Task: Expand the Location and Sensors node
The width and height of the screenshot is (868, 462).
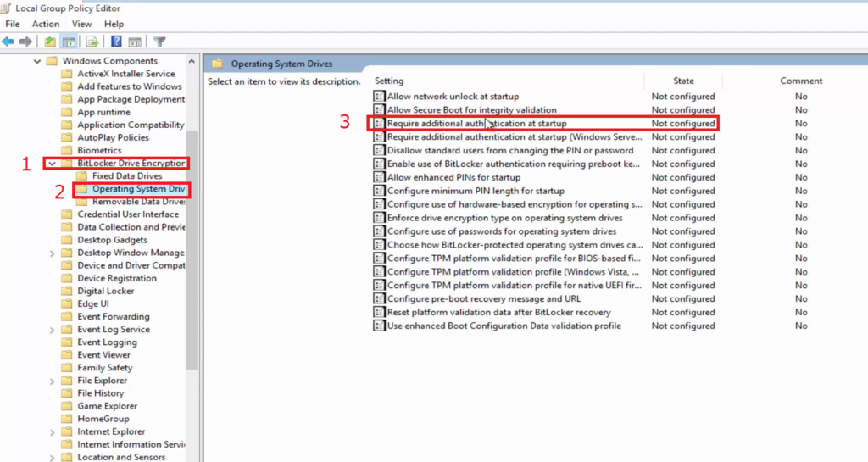Action: tap(52, 458)
